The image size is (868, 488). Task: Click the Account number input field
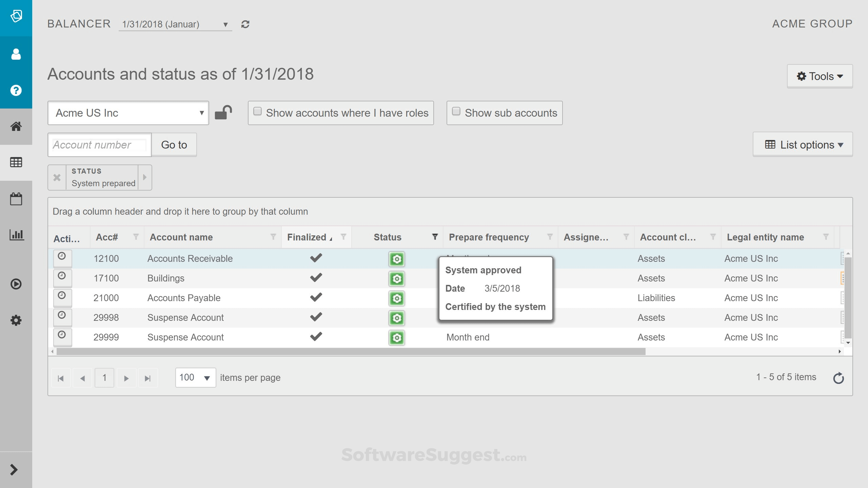tap(99, 145)
